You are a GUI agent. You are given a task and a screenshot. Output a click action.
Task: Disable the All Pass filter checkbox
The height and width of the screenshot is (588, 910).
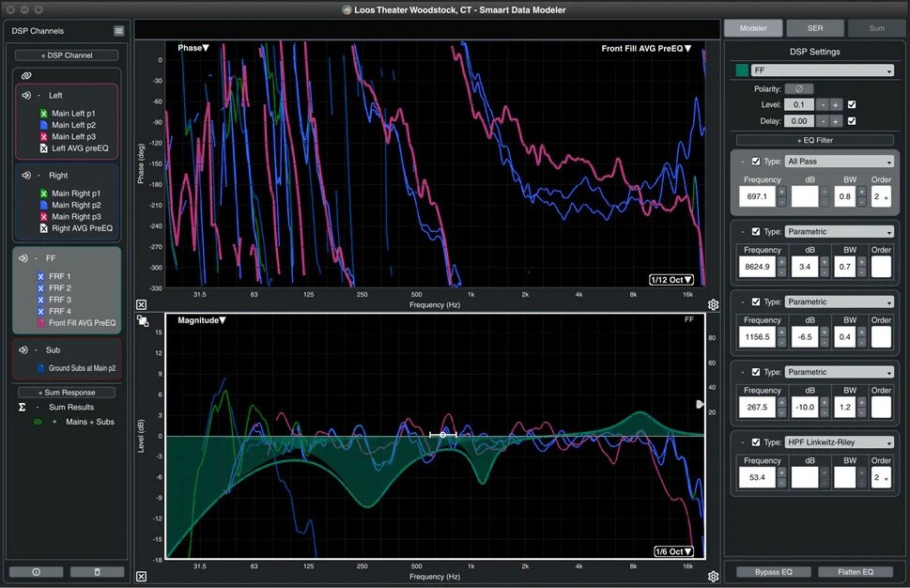pyautogui.click(x=756, y=162)
